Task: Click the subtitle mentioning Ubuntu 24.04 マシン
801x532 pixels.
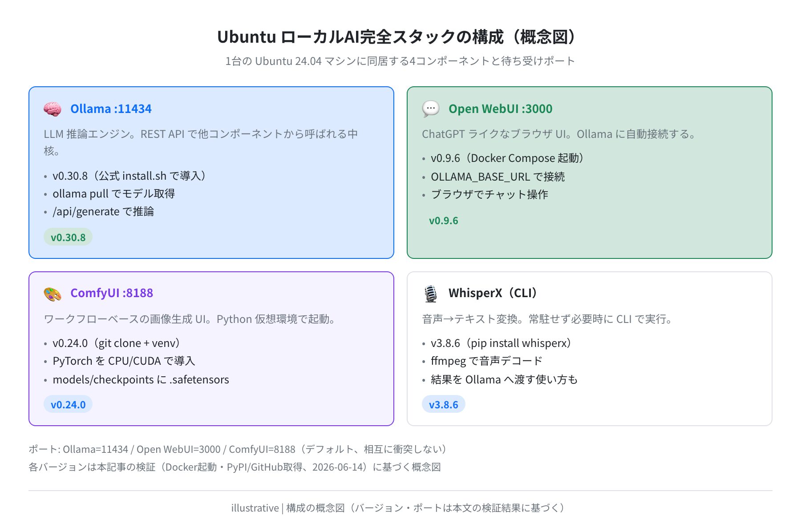Action: tap(400, 61)
